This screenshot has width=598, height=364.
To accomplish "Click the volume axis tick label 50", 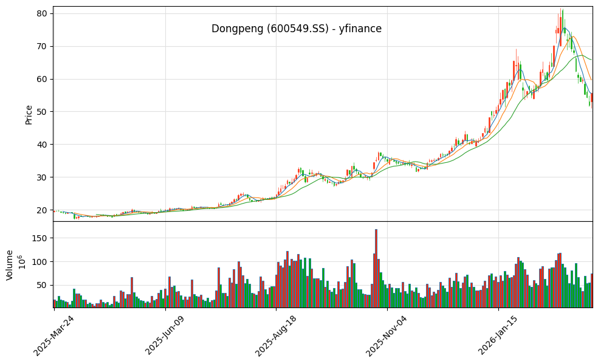I will [41, 286].
